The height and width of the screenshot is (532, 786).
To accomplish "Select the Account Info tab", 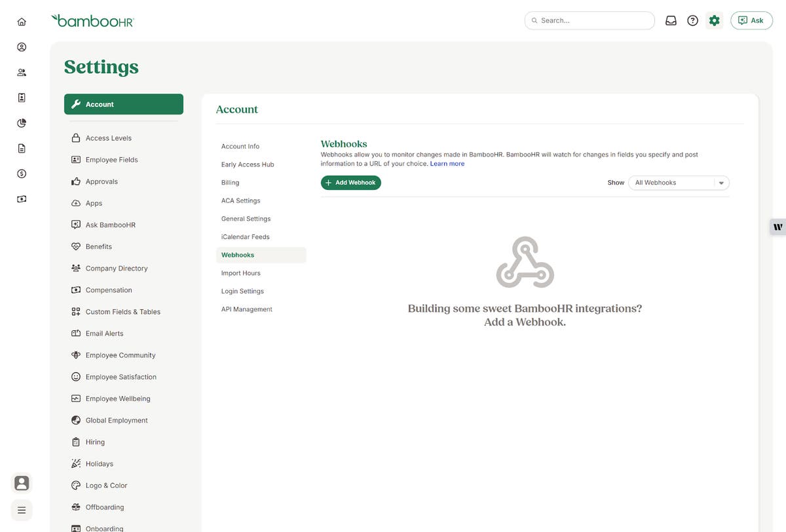I will click(240, 145).
